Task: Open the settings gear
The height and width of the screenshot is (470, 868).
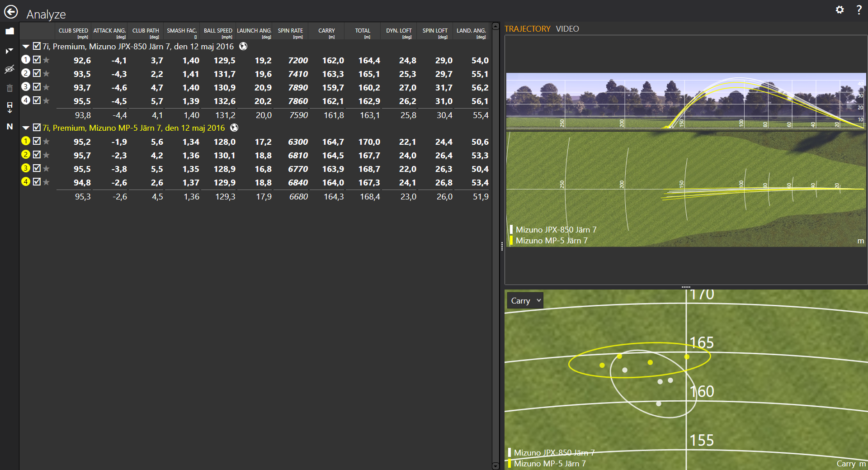Action: click(840, 9)
